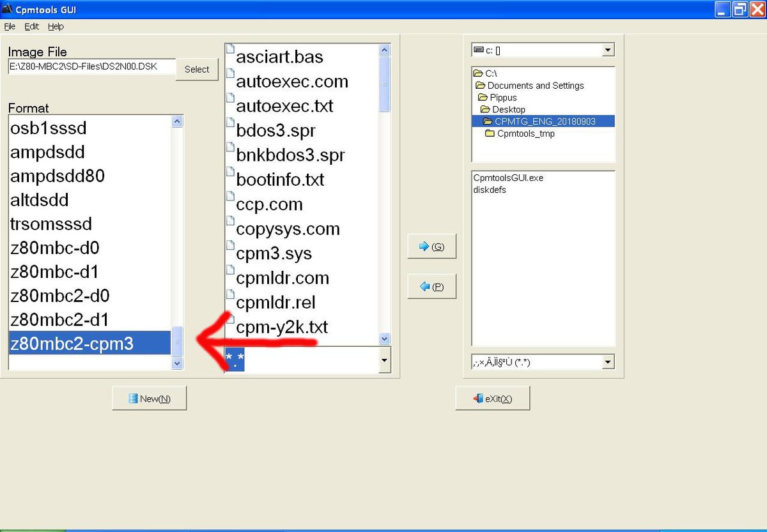Click the eXit(X) button
This screenshot has width=767, height=532.
(x=492, y=399)
